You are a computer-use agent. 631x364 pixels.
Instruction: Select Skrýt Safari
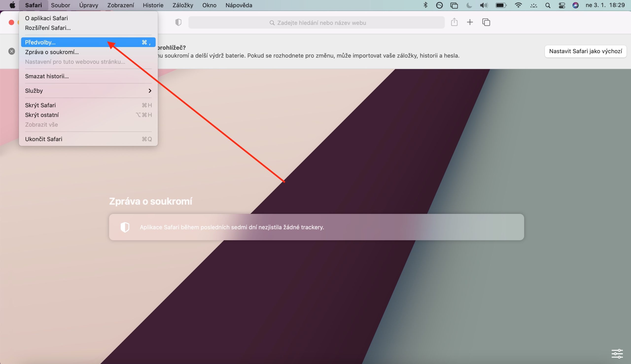point(88,105)
